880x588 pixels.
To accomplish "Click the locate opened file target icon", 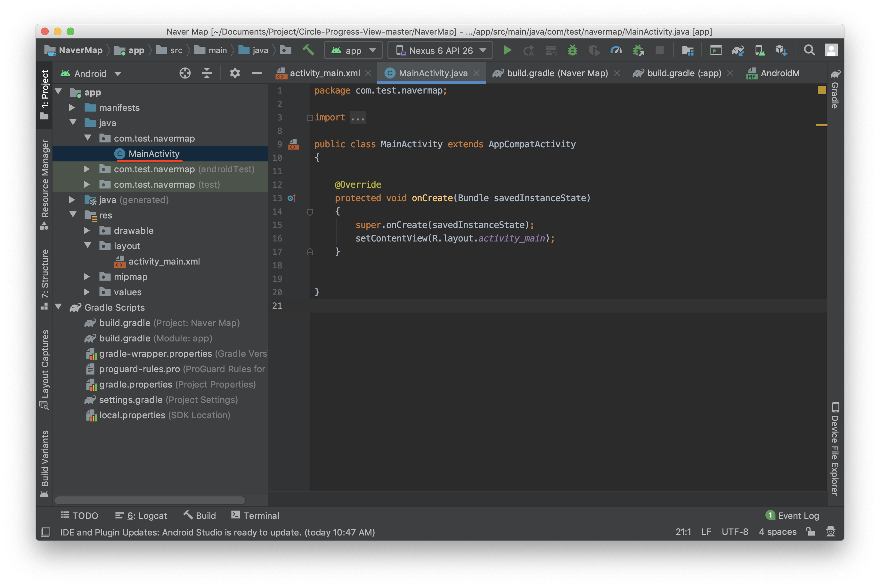I will pyautogui.click(x=185, y=73).
